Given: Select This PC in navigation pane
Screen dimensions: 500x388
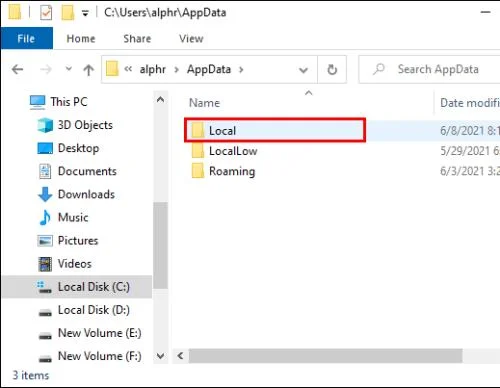Looking at the screenshot, I should [69, 102].
